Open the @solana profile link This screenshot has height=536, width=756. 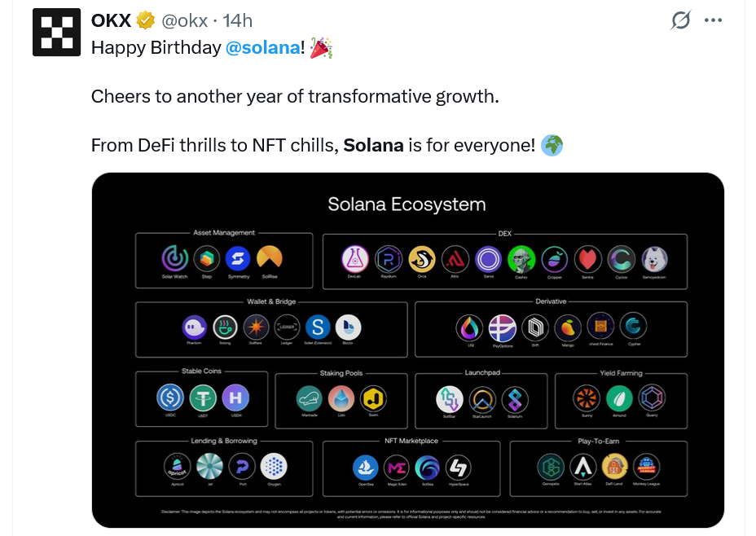click(262, 47)
